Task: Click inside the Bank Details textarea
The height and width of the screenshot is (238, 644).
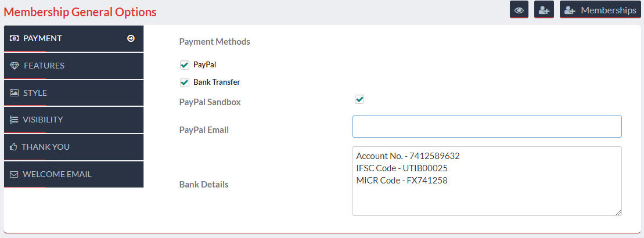Action: click(x=487, y=181)
